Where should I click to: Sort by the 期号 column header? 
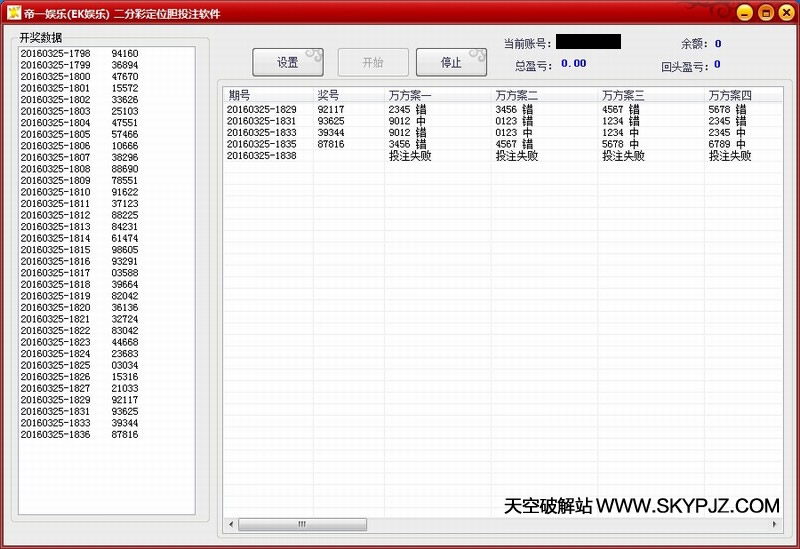(x=268, y=95)
